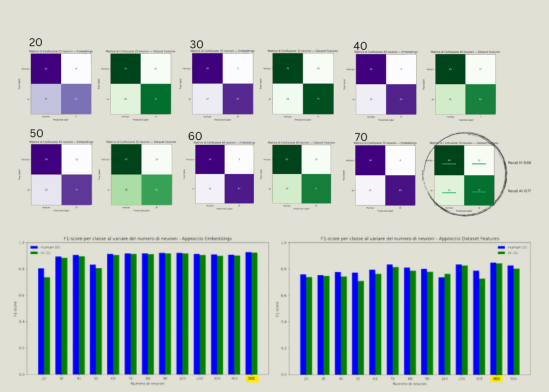Click the green bar at 300 neurons in Dataset Features chart
The height and width of the screenshot is (392, 549).
482,327
